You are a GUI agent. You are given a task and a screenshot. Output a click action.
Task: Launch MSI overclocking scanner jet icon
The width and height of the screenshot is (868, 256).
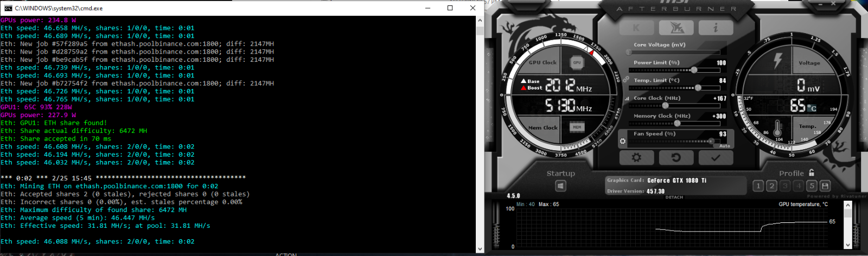pos(676,28)
